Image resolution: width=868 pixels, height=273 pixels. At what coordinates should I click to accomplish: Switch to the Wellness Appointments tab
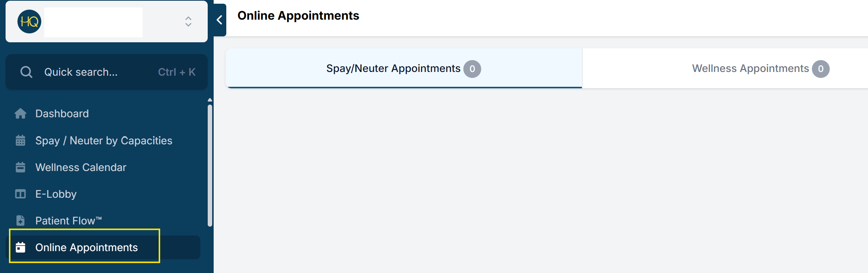click(x=750, y=69)
